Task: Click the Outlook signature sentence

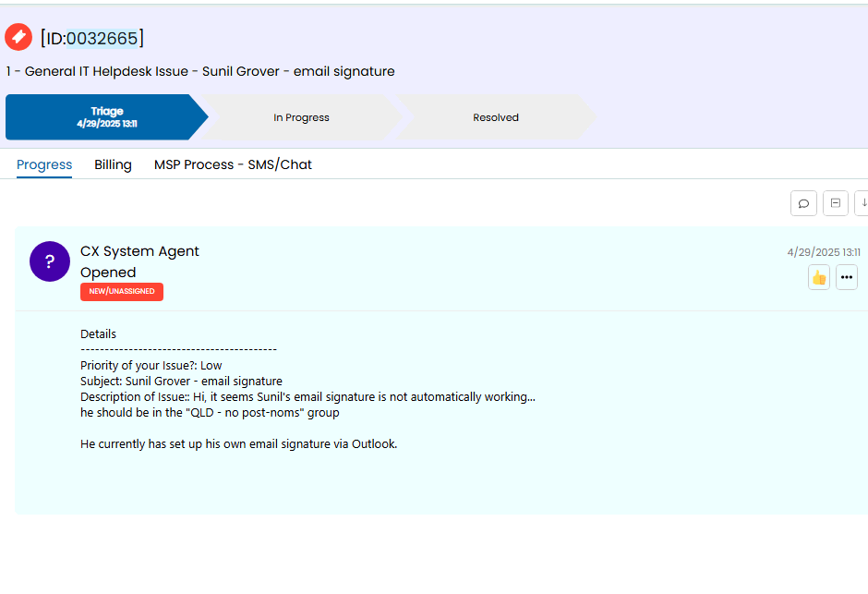Action: coord(238,444)
